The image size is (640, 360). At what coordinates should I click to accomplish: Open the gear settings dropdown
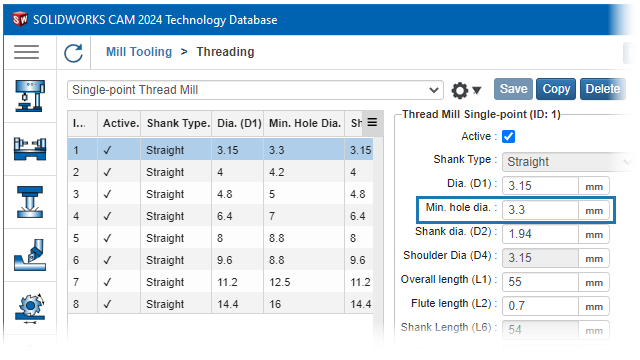click(x=466, y=90)
